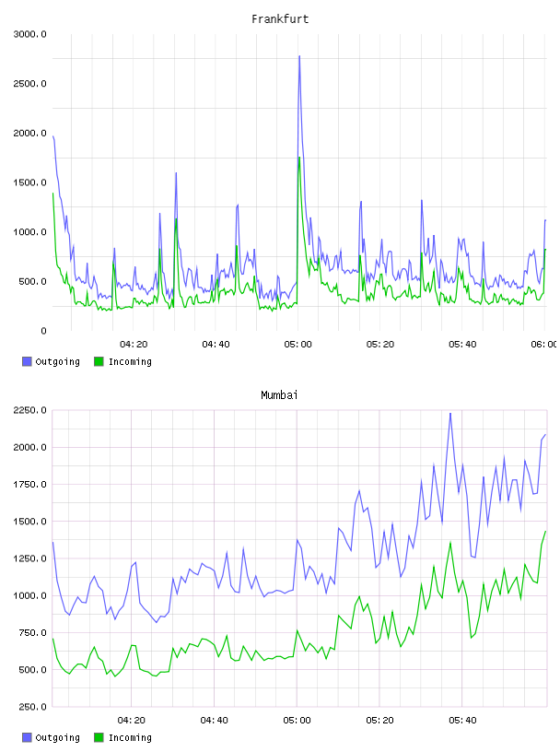This screenshot has height=752, width=560.
Task: Click the 05:20 time label on Mumbai axis
Action: tap(379, 721)
